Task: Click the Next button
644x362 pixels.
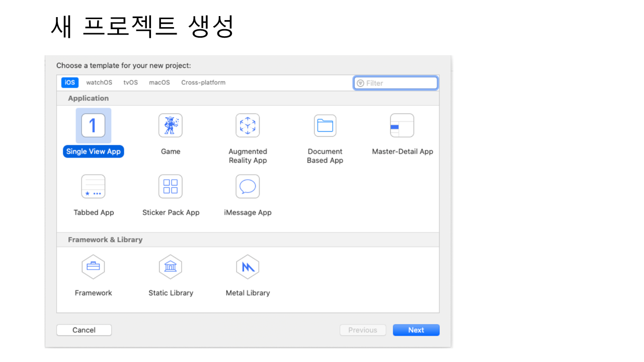Action: [416, 330]
